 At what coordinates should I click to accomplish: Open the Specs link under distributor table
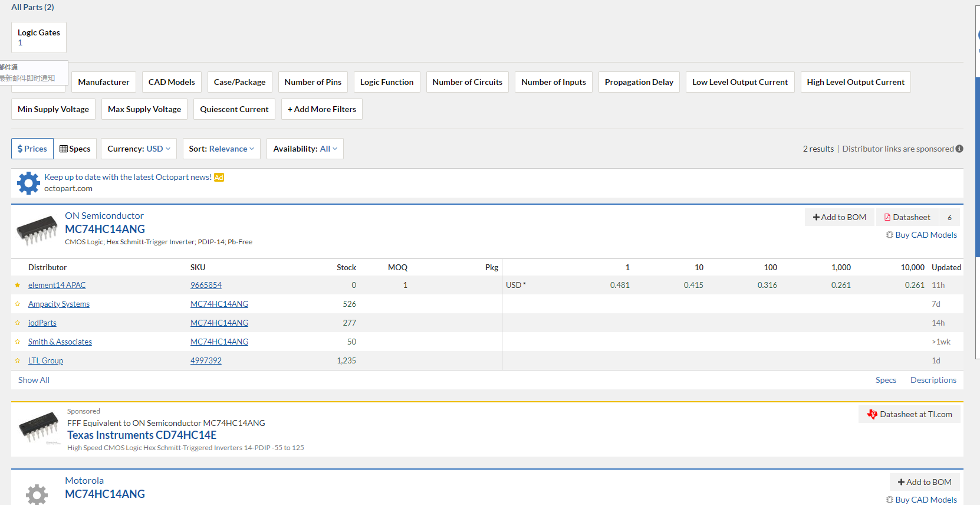[x=886, y=380]
